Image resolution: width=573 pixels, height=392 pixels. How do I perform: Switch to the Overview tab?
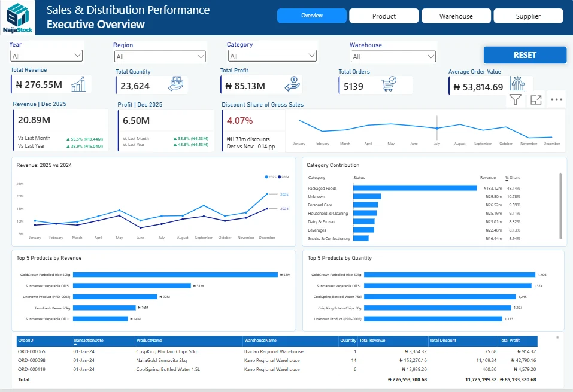(x=312, y=16)
